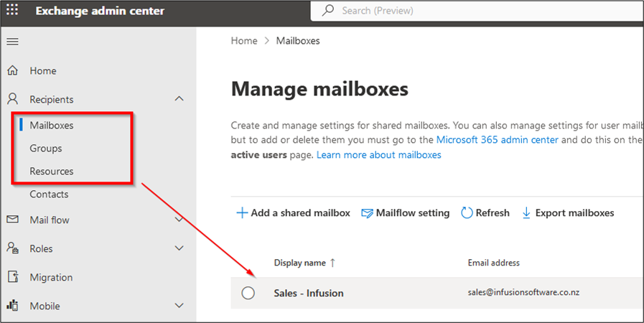
Task: Expand the Mobile section chevron
Action: tap(179, 305)
